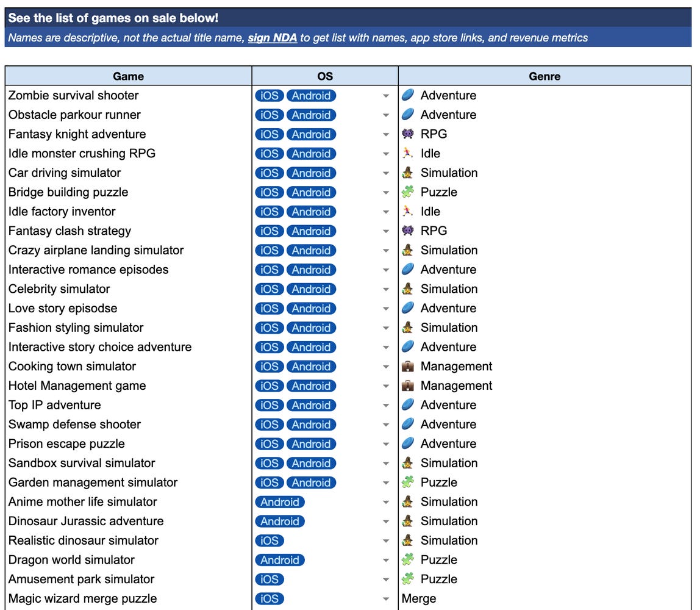Open OS dropdown for Idle monster crushing RPG
The width and height of the screenshot is (700, 610).
pos(386,154)
